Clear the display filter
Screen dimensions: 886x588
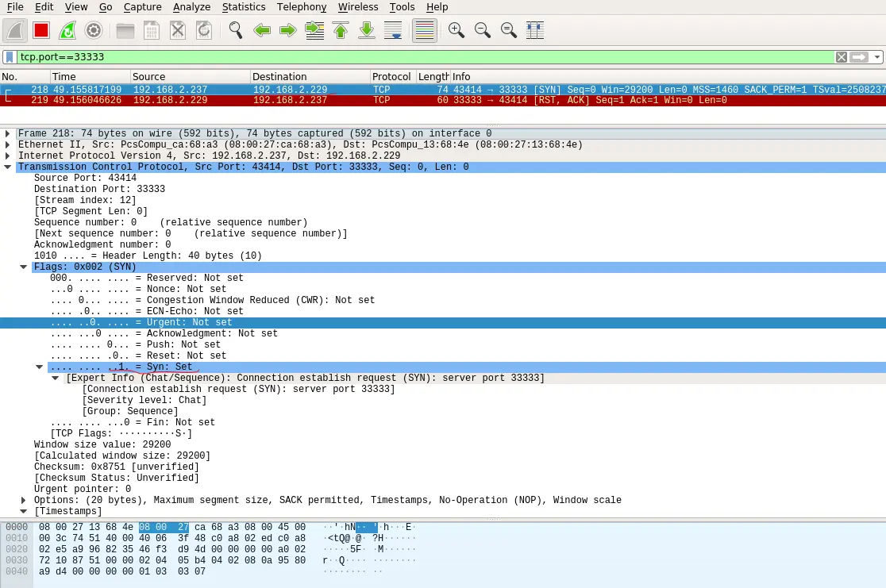[x=842, y=57]
